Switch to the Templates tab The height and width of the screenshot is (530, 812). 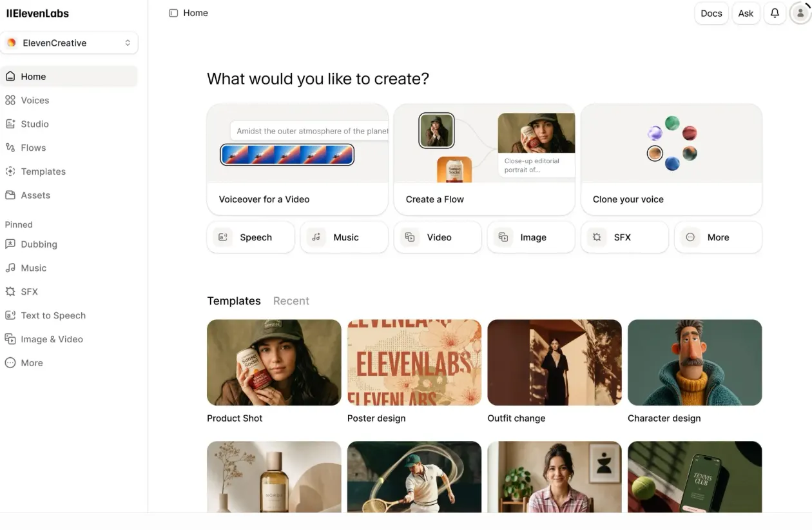coord(234,301)
